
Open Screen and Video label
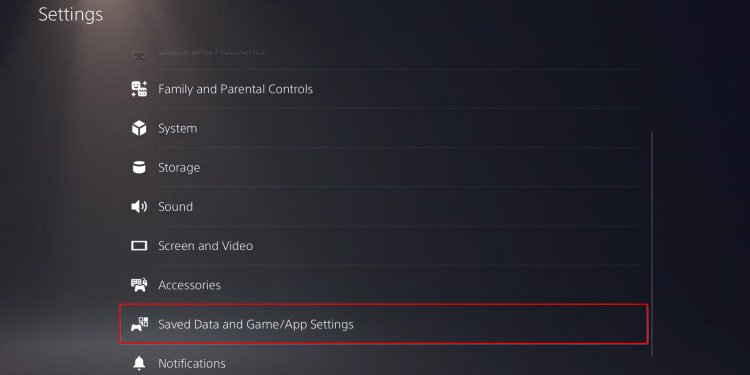point(206,246)
